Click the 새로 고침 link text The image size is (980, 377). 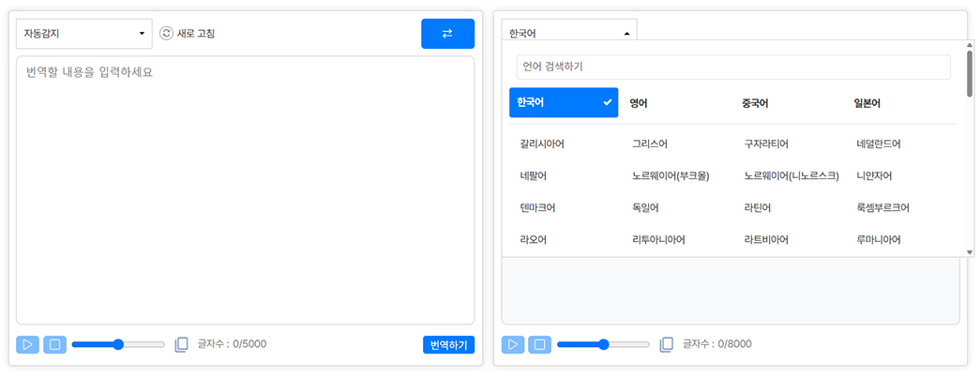click(196, 34)
